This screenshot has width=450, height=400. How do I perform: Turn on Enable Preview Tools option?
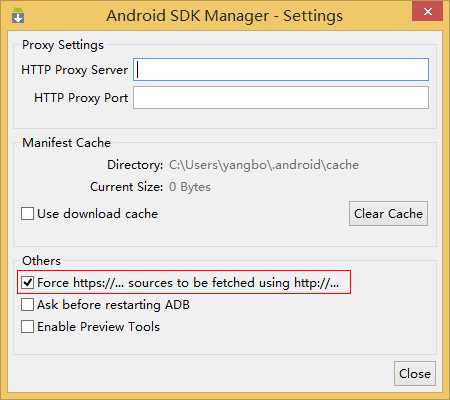27,327
